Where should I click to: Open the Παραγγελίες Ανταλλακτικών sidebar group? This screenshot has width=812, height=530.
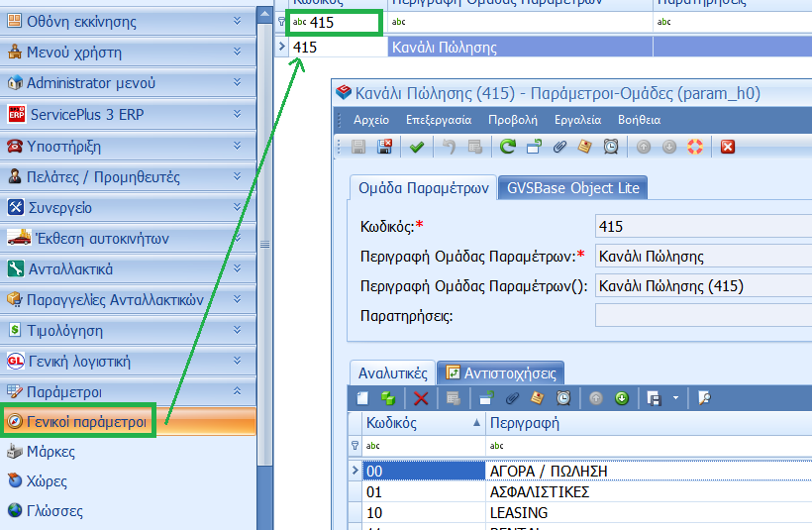click(x=128, y=299)
